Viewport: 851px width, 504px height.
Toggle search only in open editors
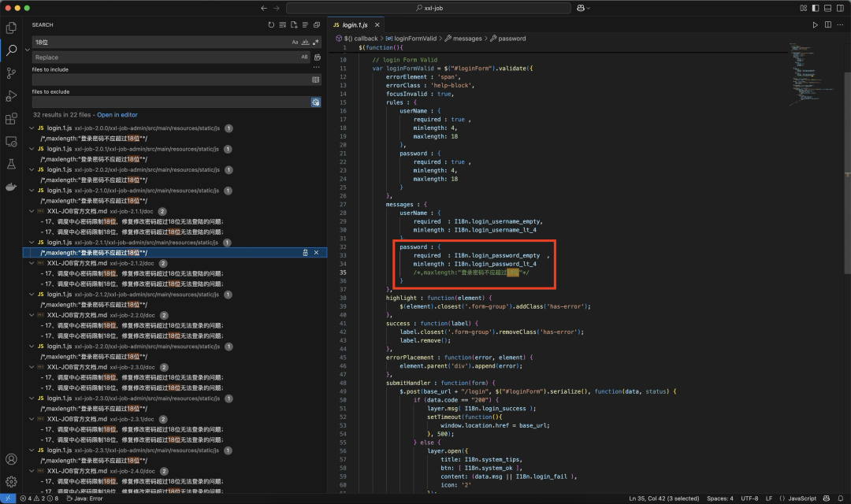[x=315, y=80]
